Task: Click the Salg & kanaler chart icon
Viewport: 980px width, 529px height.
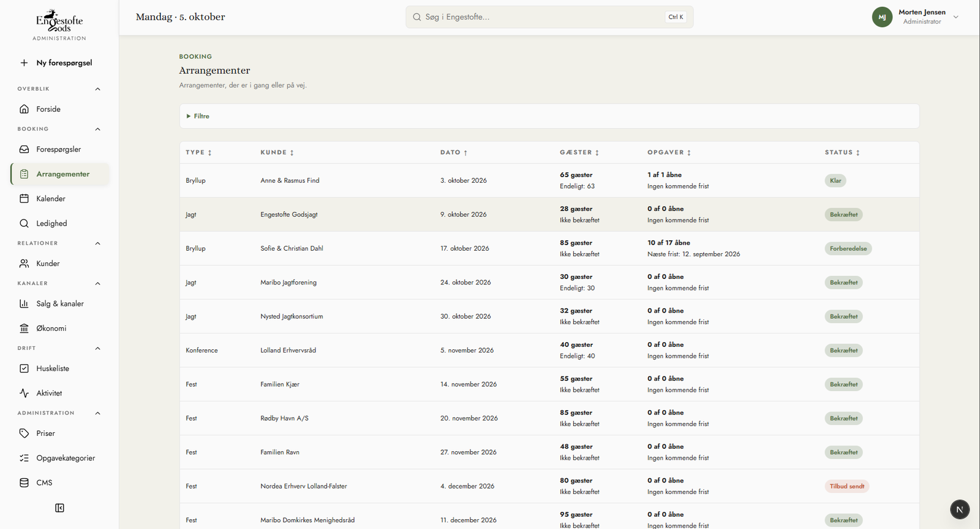Action: [x=24, y=303]
